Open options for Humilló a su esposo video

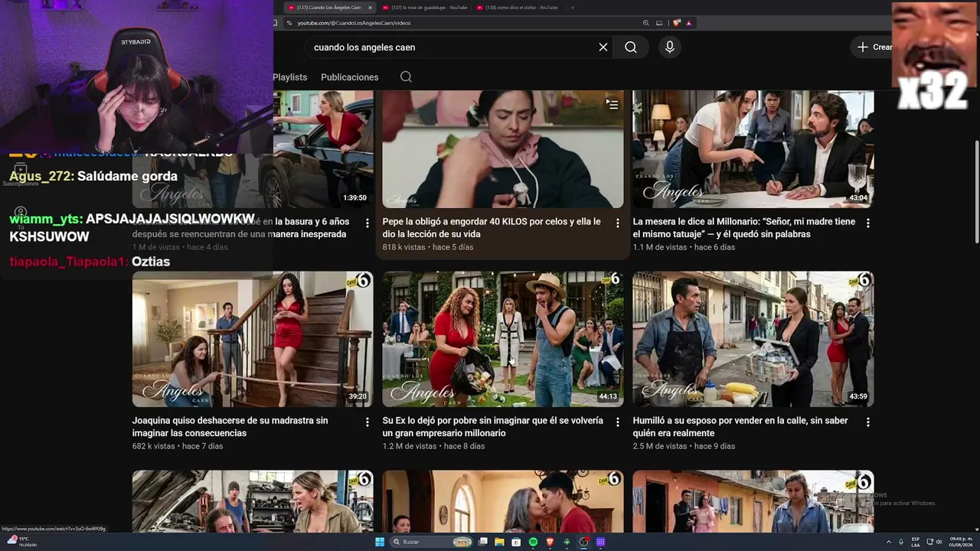coord(868,422)
